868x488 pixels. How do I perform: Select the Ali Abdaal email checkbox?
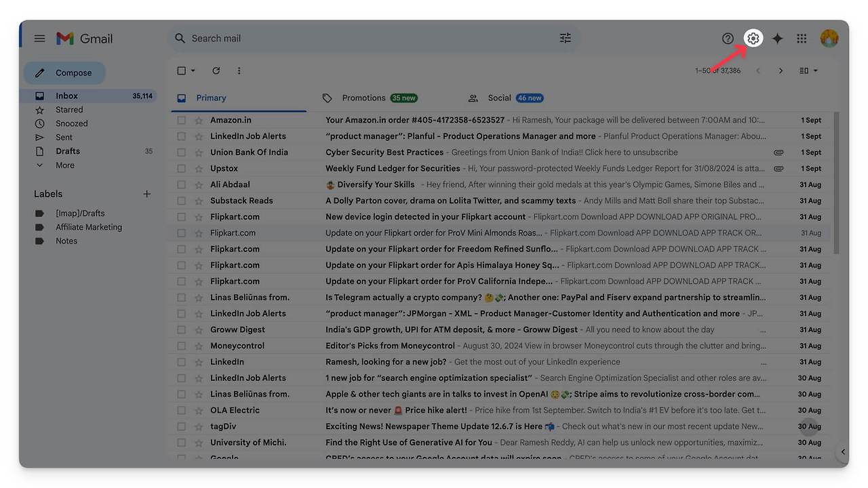coord(181,184)
